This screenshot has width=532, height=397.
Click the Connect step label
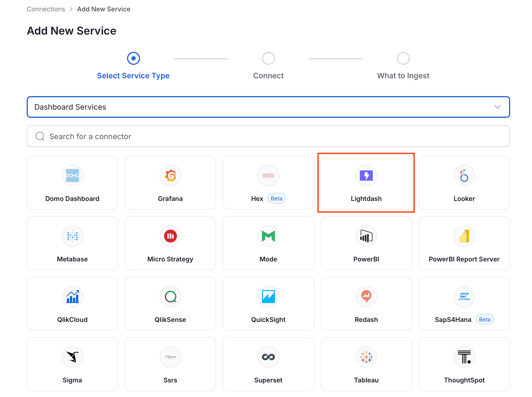268,76
